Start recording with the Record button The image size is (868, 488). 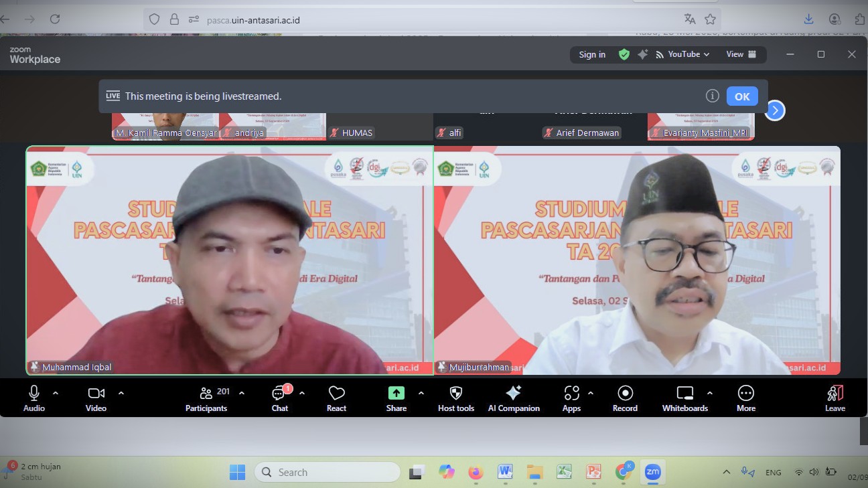625,398
